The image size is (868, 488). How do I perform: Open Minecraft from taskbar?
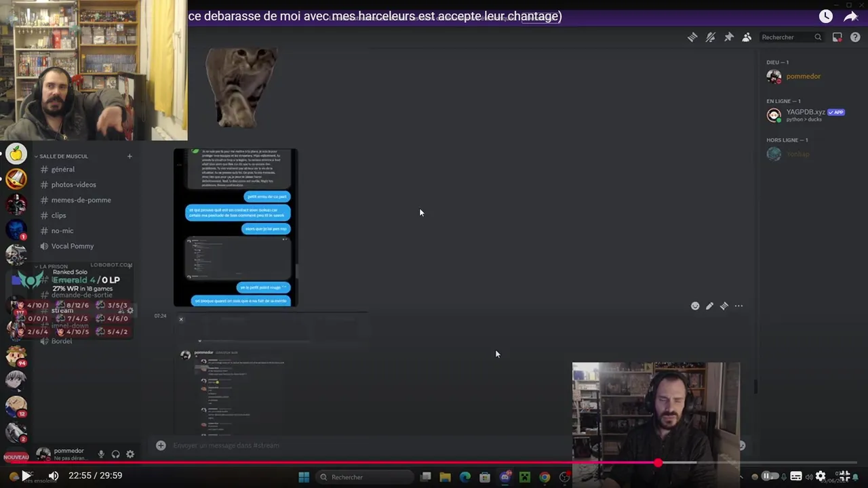pos(524,477)
